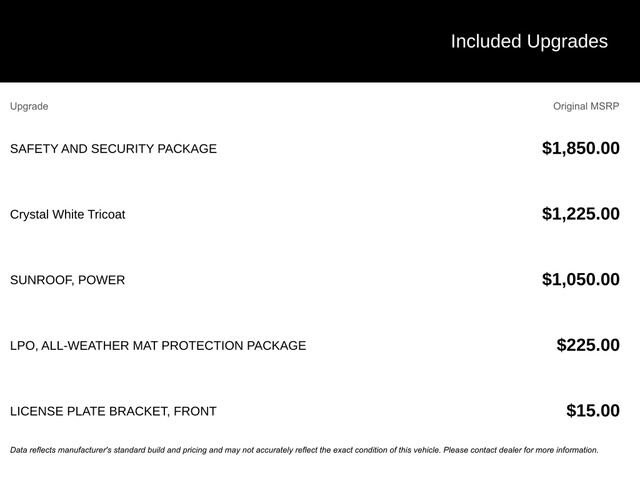Click the $1,850.00 price

[580, 149]
